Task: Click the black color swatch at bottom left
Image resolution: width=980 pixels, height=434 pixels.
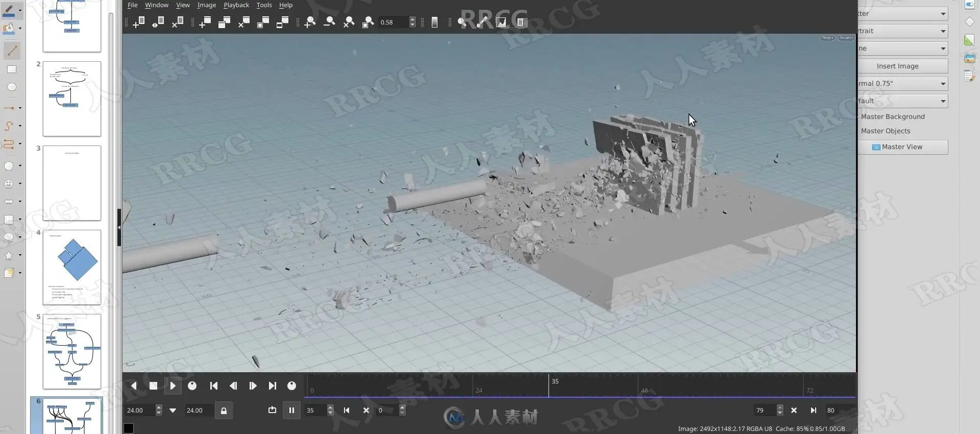Action: (129, 428)
